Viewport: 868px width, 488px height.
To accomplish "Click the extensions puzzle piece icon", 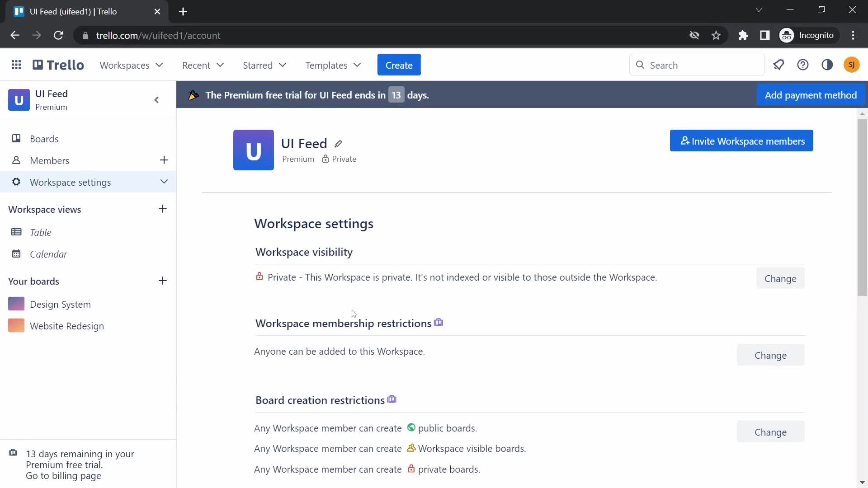I will coord(742,36).
